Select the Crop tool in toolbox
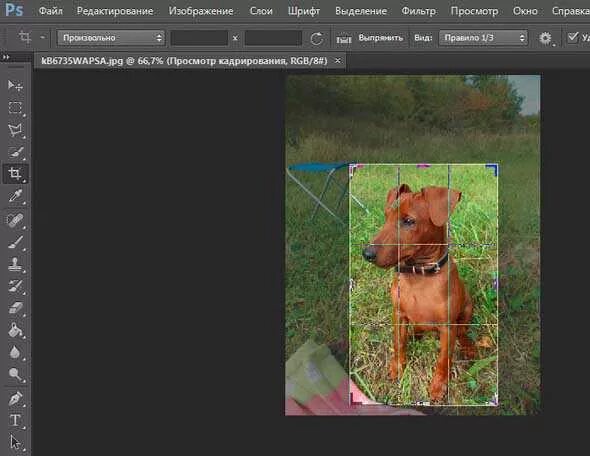Image resolution: width=590 pixels, height=456 pixels. pos(15,173)
